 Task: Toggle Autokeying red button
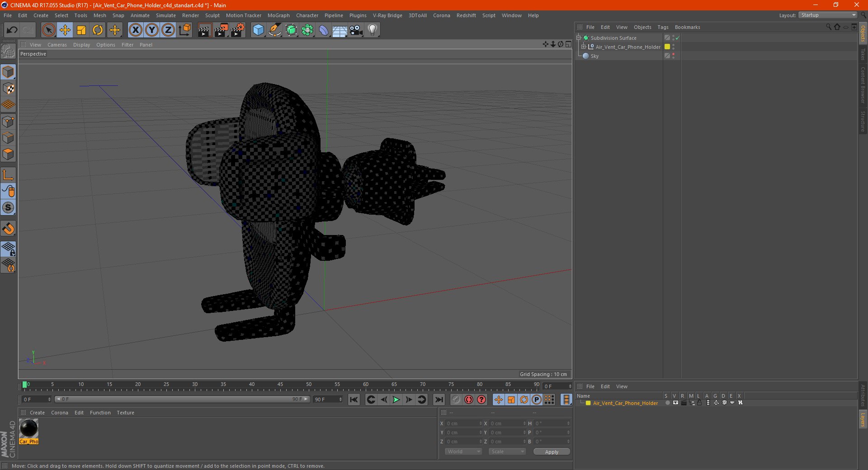469,399
